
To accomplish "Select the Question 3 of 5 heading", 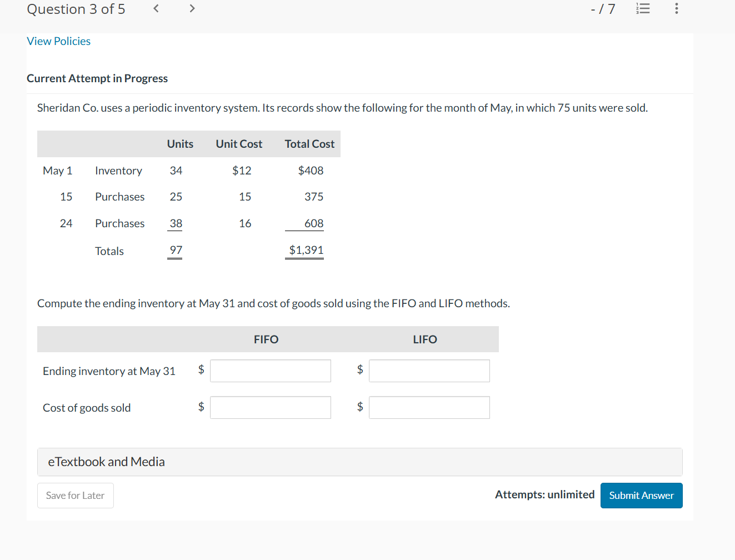I will pyautogui.click(x=76, y=9).
